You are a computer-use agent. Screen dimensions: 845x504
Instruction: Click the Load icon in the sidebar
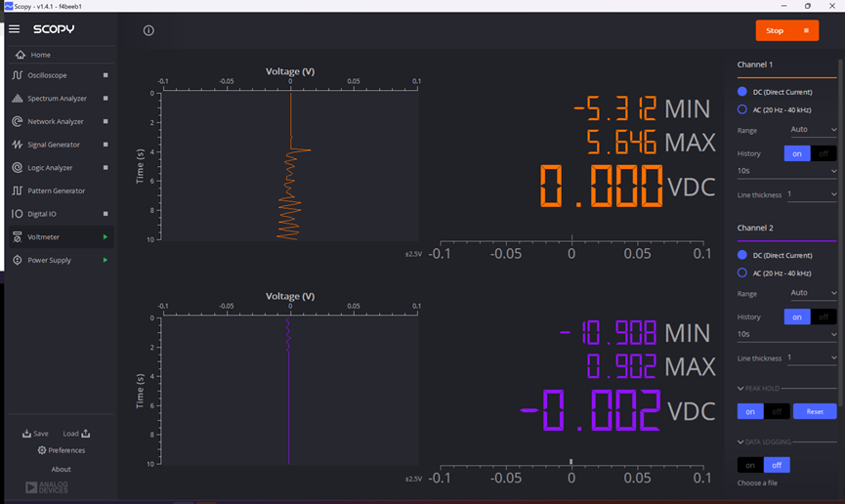coord(86,434)
